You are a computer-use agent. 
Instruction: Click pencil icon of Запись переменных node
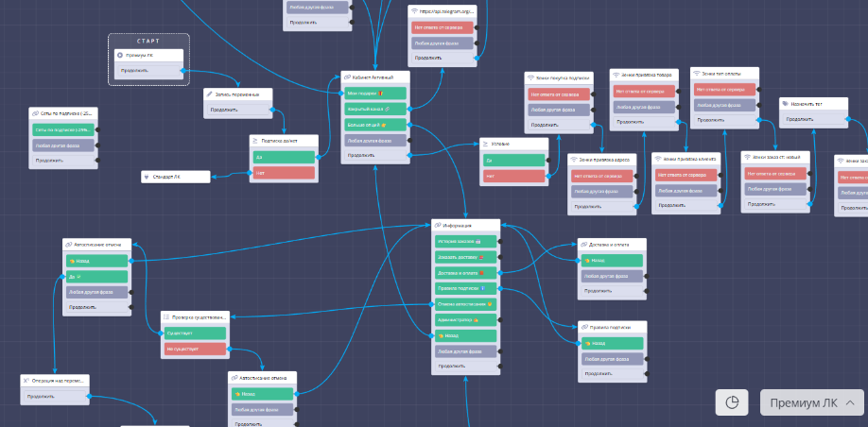[211, 94]
